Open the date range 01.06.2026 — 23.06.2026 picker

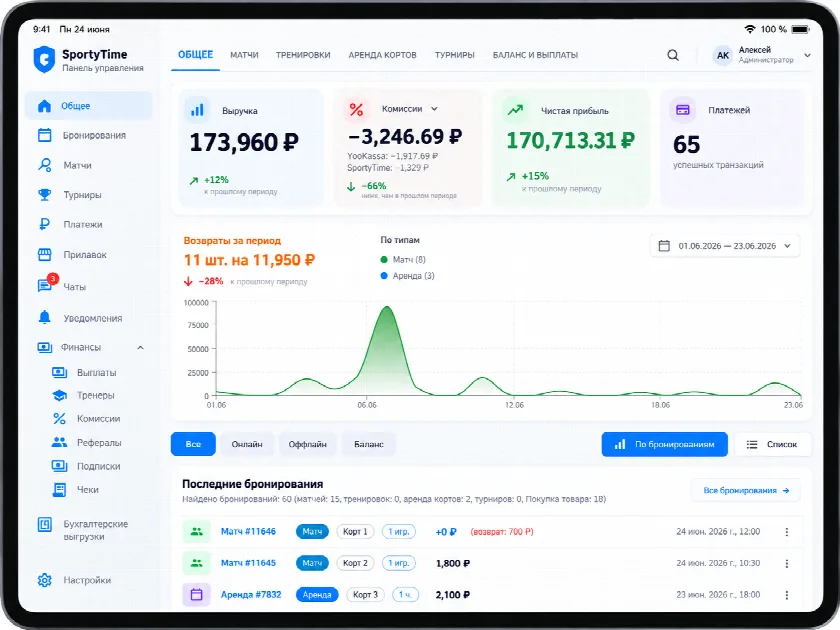pyautogui.click(x=725, y=246)
